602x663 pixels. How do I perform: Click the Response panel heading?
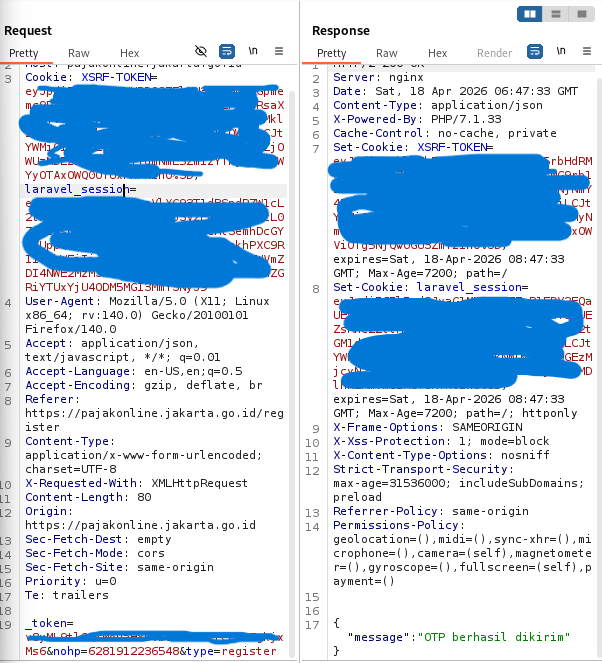(x=341, y=31)
